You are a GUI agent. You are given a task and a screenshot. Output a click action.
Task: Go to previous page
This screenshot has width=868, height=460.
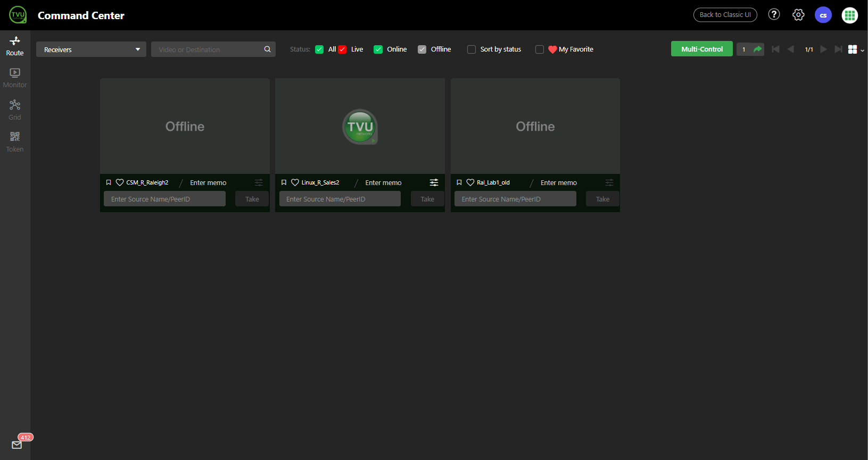791,49
